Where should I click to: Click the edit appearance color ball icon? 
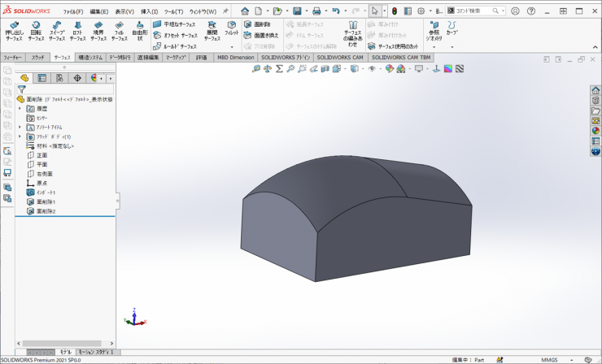[x=390, y=69]
